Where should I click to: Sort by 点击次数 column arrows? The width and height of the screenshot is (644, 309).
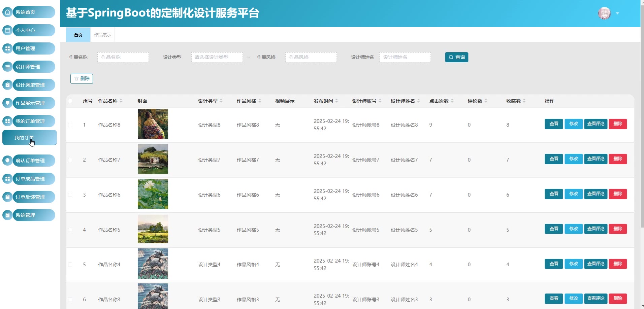coord(452,101)
